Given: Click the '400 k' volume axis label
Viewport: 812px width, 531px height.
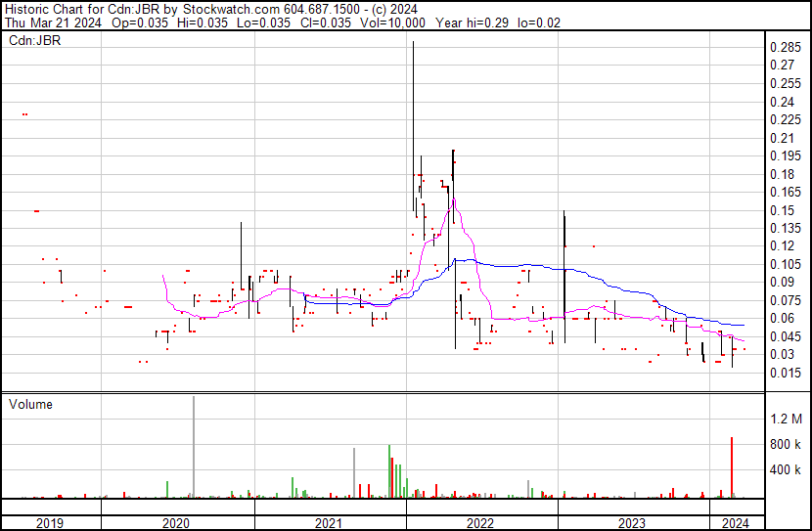Looking at the screenshot, I should point(786,470).
